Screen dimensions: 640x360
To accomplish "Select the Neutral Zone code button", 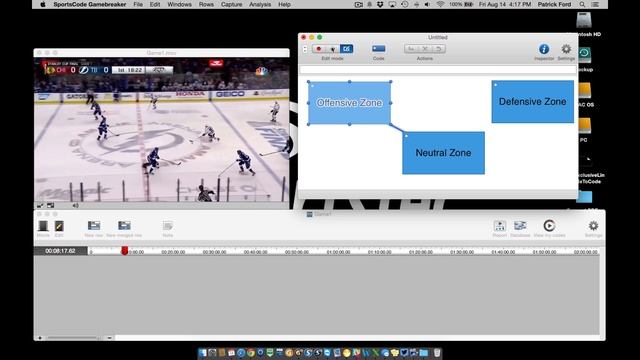I will (x=443, y=153).
